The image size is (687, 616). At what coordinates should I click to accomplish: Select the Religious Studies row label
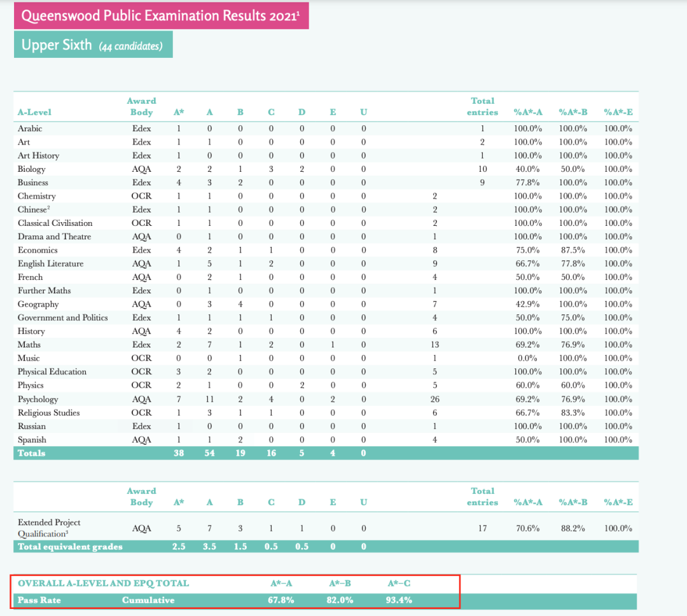[48, 413]
